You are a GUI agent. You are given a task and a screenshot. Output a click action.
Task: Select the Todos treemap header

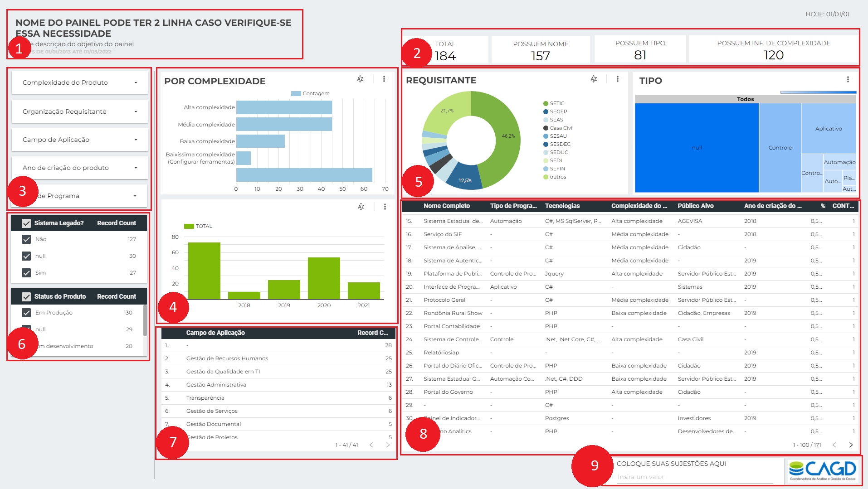pos(746,99)
